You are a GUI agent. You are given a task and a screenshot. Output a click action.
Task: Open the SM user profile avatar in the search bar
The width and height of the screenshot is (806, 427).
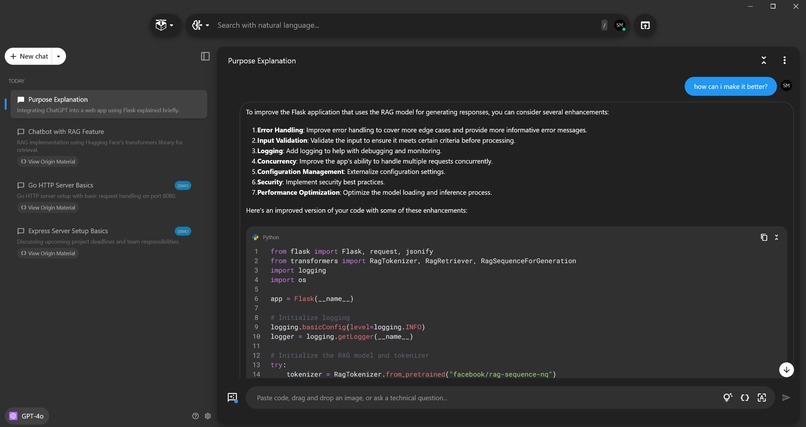(x=620, y=25)
